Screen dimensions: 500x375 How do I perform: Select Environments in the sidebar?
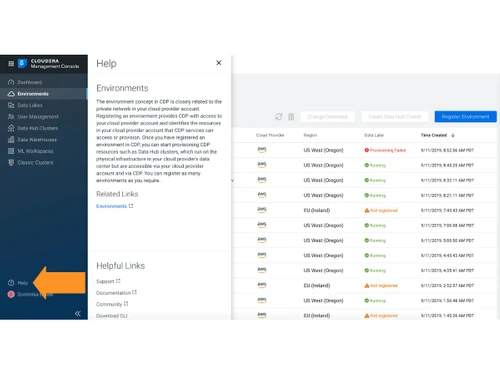(x=33, y=94)
